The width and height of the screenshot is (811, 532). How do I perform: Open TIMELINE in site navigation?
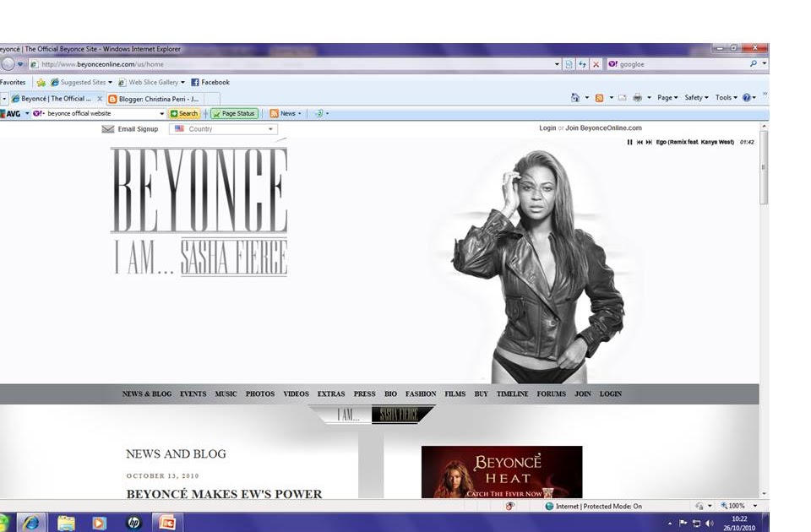512,394
